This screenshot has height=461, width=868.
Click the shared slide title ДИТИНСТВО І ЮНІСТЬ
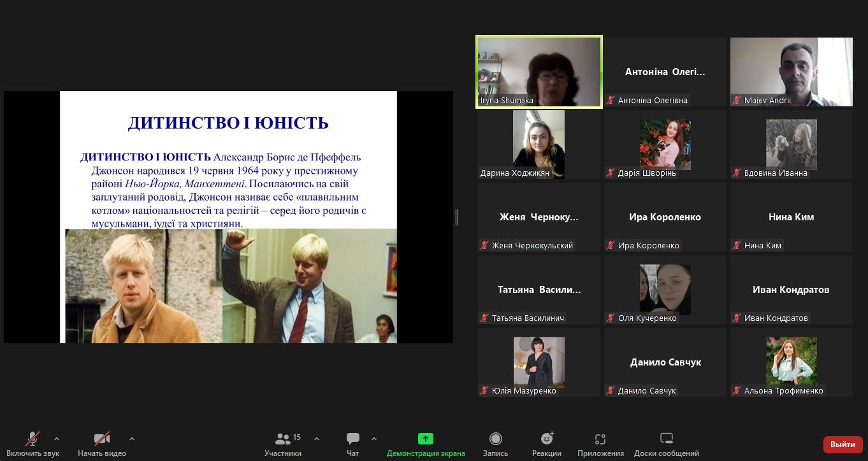pyautogui.click(x=228, y=123)
